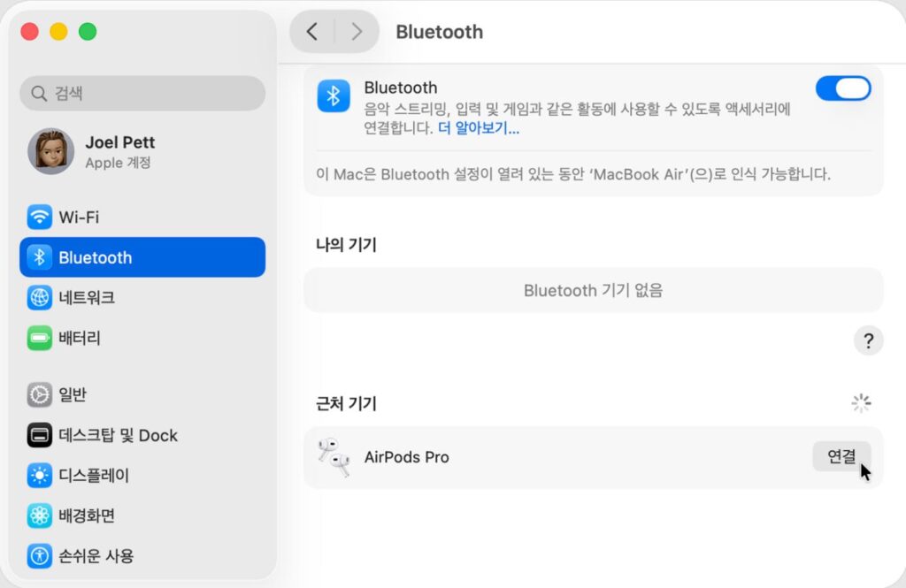The height and width of the screenshot is (588, 906).
Task: Click the sun icon beside 디스플레이
Action: (39, 476)
